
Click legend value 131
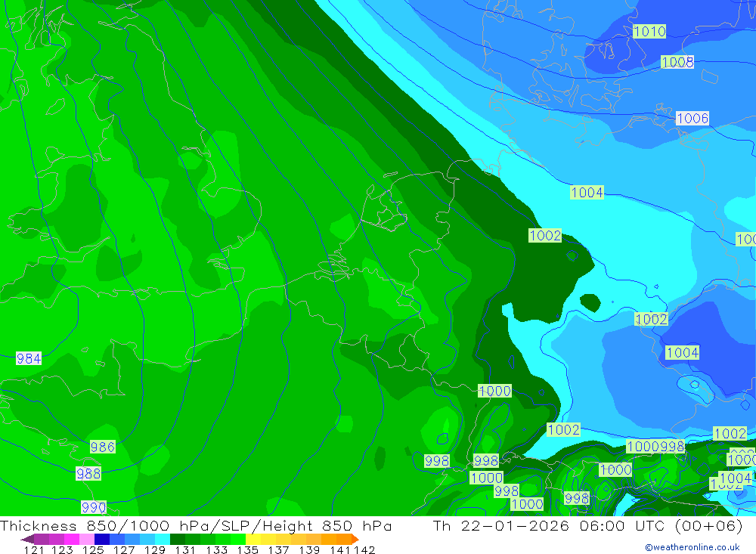tap(185, 549)
